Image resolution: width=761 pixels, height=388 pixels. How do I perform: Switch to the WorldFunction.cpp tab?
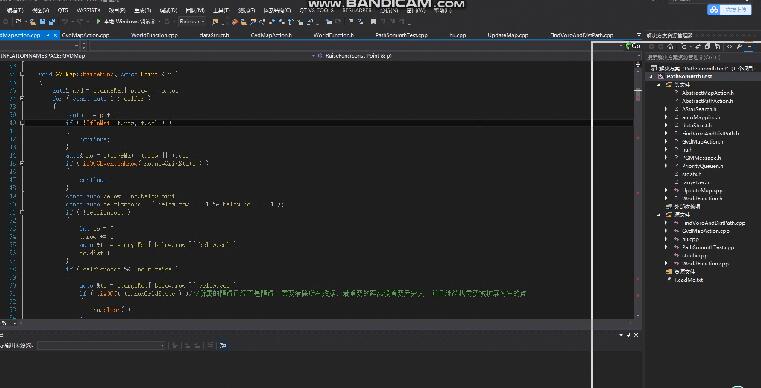tap(155, 35)
